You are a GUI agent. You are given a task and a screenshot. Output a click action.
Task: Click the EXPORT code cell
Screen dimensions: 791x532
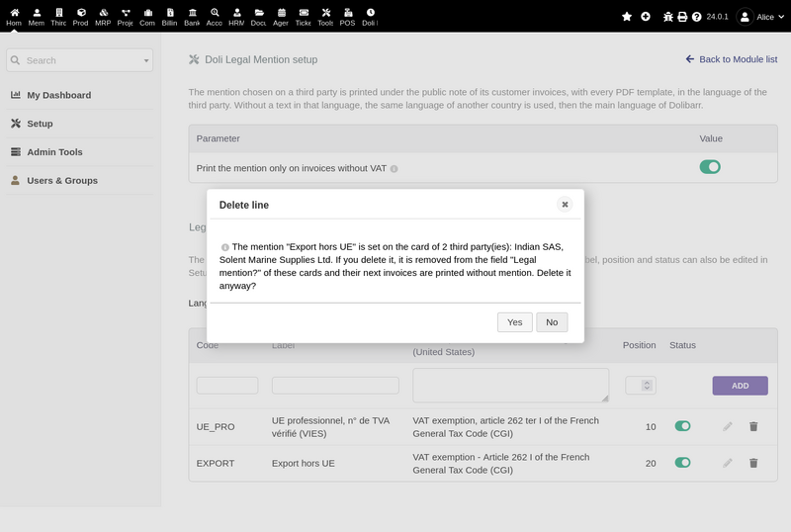(216, 464)
